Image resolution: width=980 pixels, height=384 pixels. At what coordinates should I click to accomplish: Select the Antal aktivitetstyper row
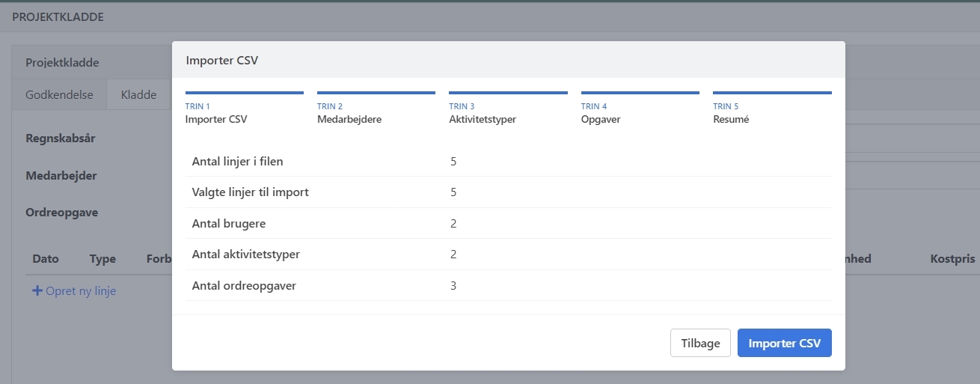coord(508,255)
